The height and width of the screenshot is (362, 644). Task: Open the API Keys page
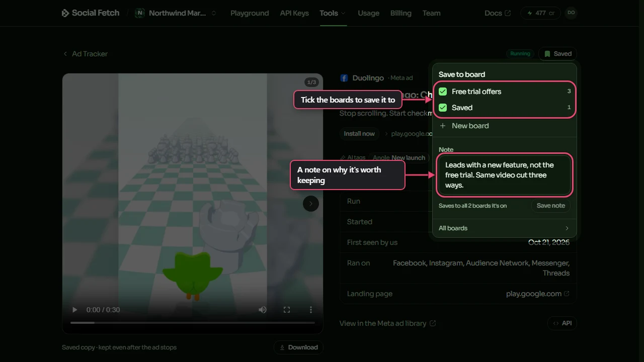294,13
